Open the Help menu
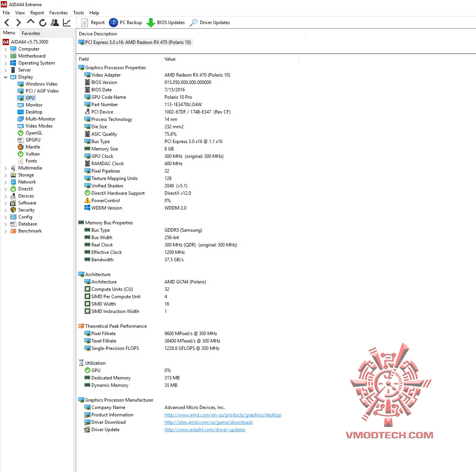This screenshot has height=472, width=476. (x=94, y=13)
